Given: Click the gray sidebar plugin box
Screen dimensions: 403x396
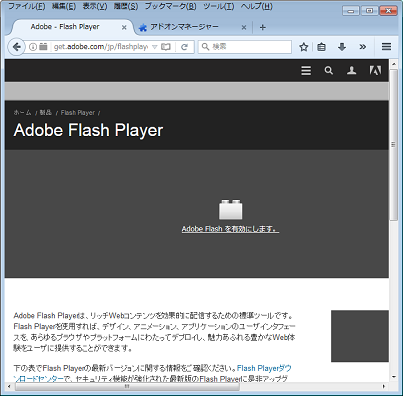Looking at the screenshot, I should [360, 336].
